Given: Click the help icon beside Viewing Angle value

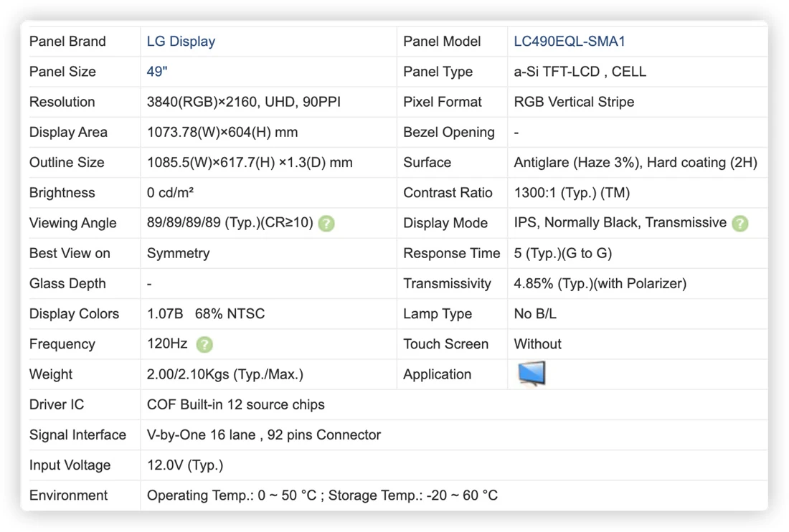Looking at the screenshot, I should point(326,223).
